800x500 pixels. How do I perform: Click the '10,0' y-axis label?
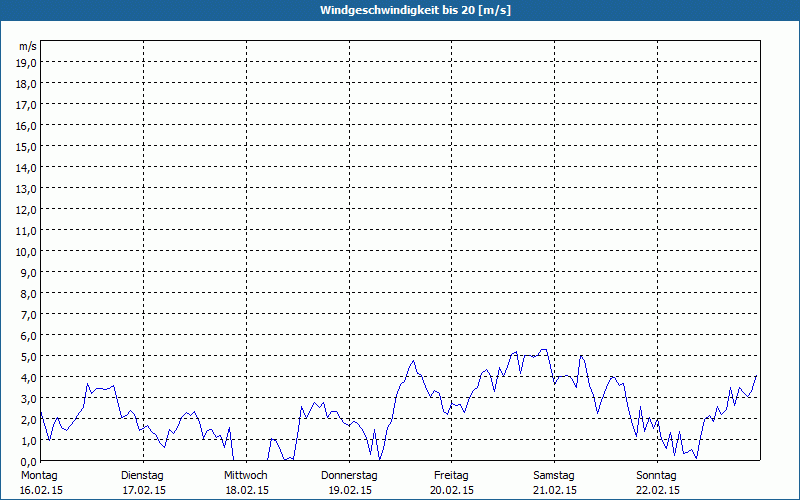pyautogui.click(x=26, y=252)
